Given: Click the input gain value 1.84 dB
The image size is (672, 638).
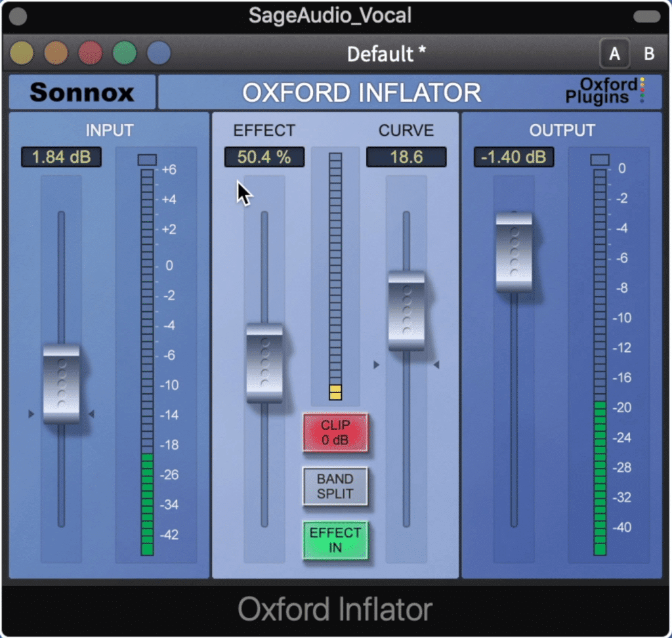Looking at the screenshot, I should [x=61, y=157].
